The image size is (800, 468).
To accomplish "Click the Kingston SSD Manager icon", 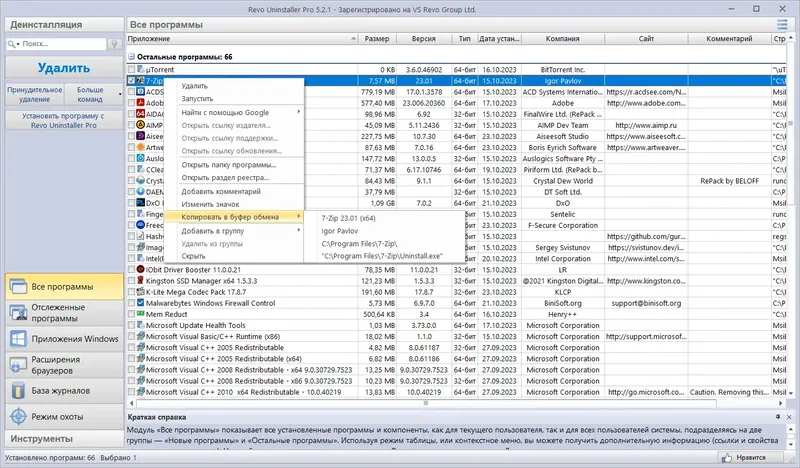I will pos(141,281).
